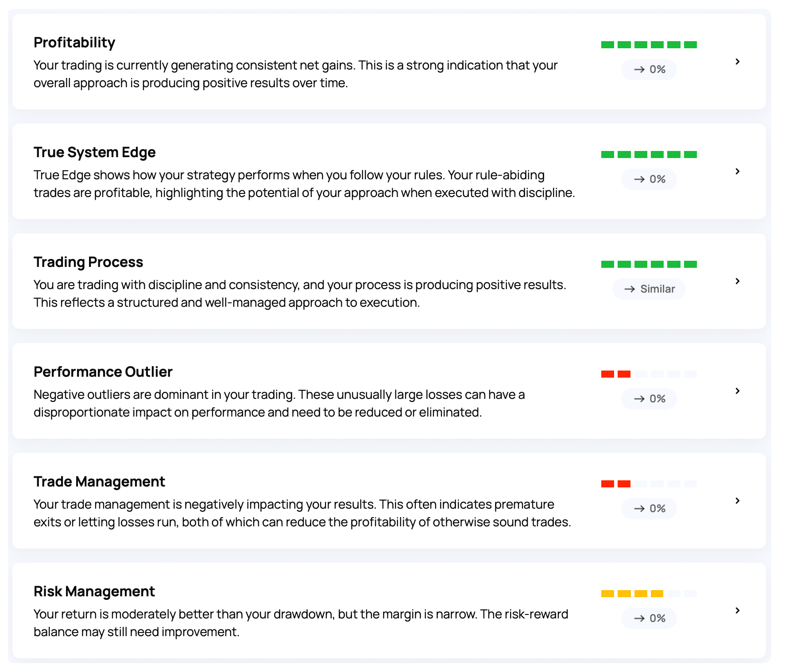
Task: Open Trade Management details chevron
Action: (737, 501)
